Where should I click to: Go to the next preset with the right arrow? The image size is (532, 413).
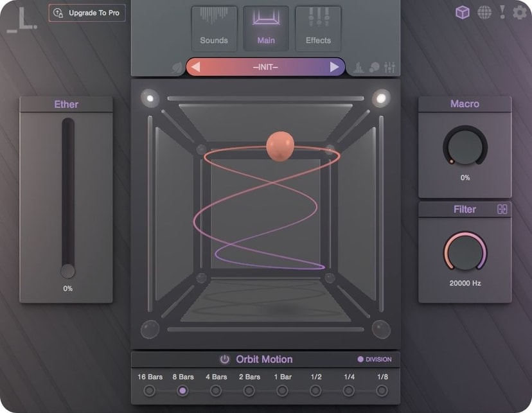coord(334,67)
